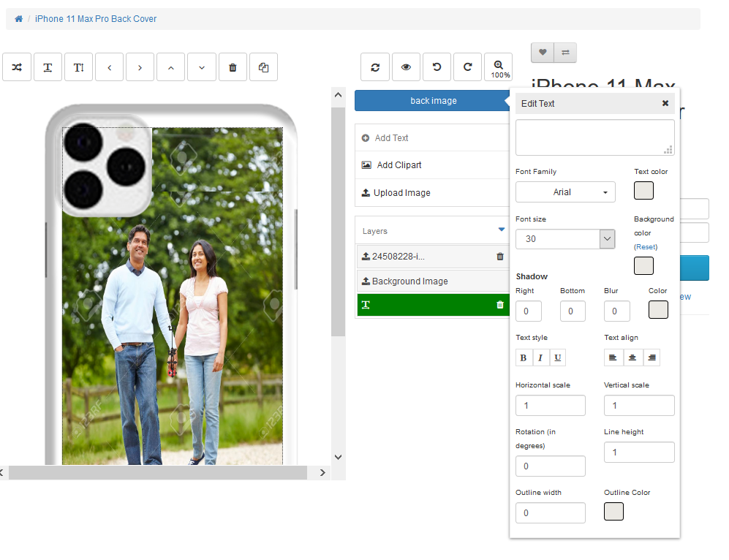
Task: Toggle the preview eye icon
Action: click(x=406, y=67)
